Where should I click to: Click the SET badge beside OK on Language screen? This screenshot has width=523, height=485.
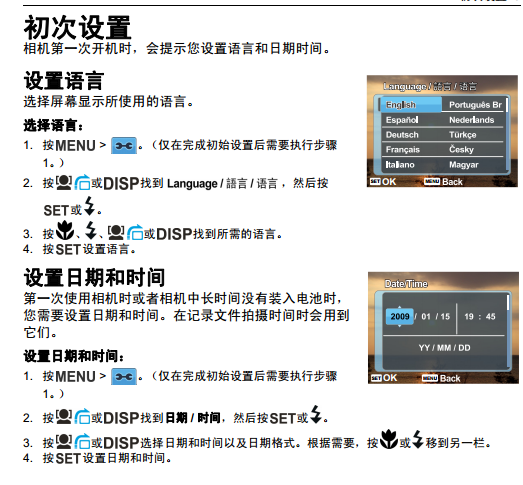coord(375,181)
